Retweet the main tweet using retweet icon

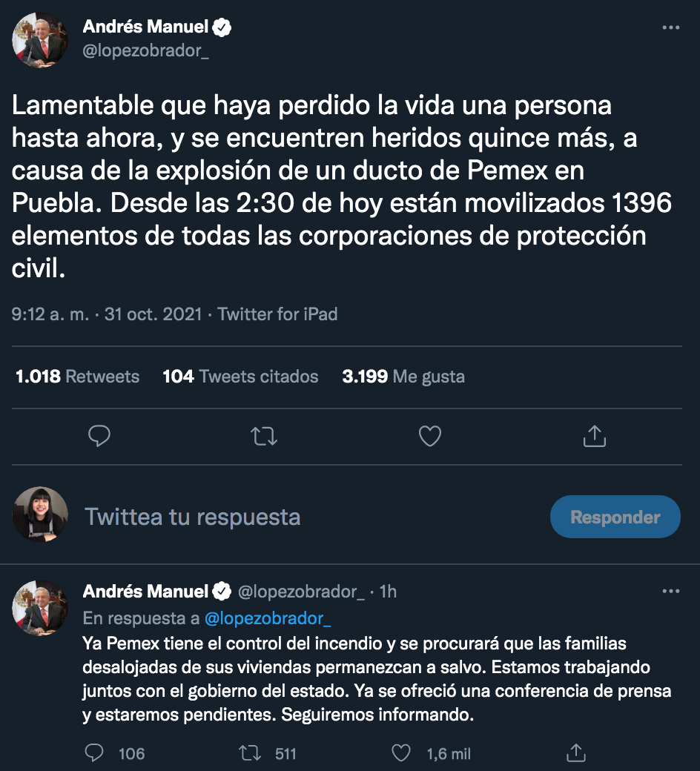pyautogui.click(x=264, y=436)
